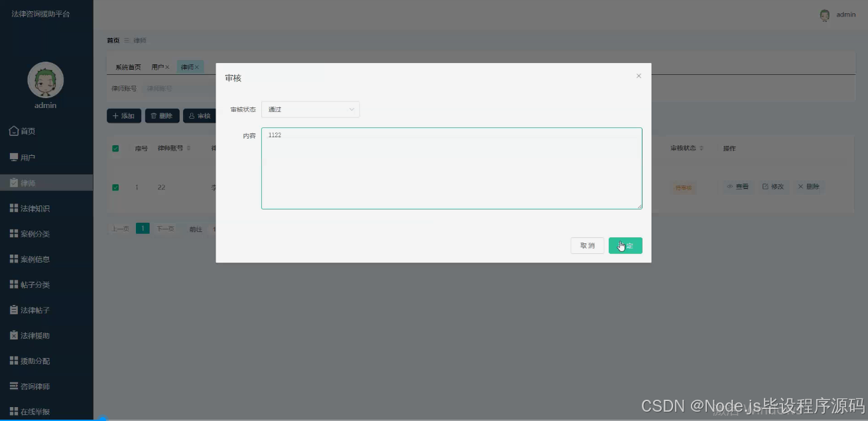Open 案例信息 in the sidebar
Image resolution: width=868 pixels, height=421 pixels.
46,259
